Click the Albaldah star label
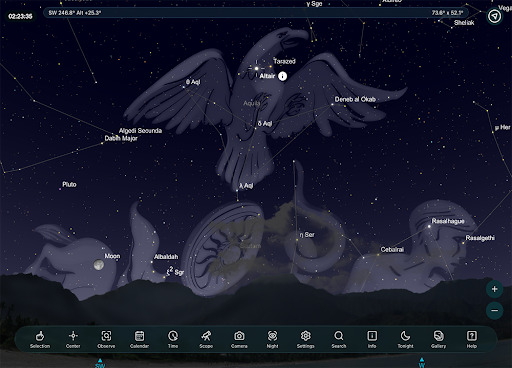This screenshot has height=368, width=512. tap(166, 257)
